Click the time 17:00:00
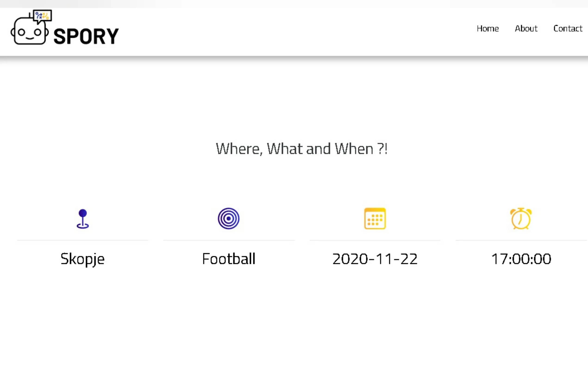588x368 pixels. coord(521,259)
